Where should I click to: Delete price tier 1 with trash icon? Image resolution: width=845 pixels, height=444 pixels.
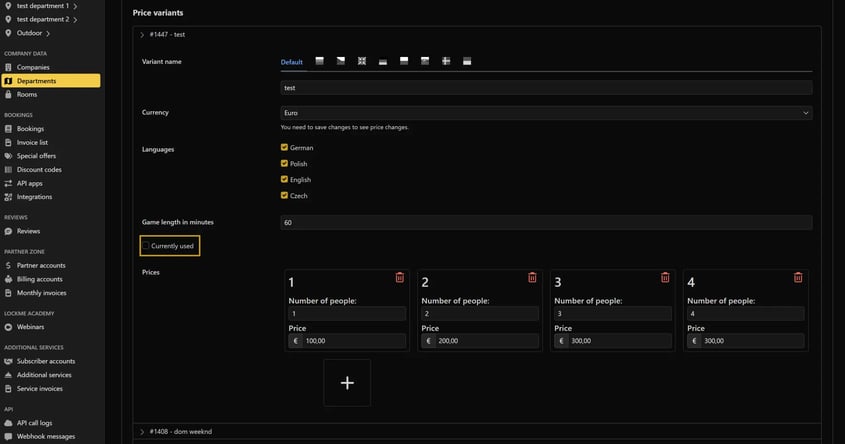pos(400,277)
